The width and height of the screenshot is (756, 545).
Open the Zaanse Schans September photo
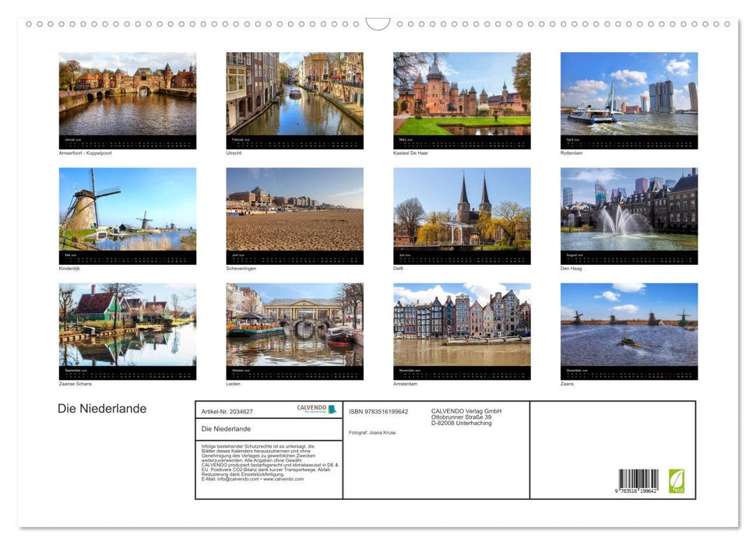tap(127, 327)
